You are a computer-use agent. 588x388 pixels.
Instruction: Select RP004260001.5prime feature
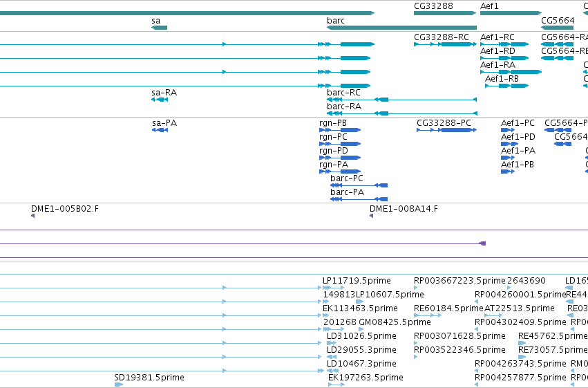click(476, 302)
